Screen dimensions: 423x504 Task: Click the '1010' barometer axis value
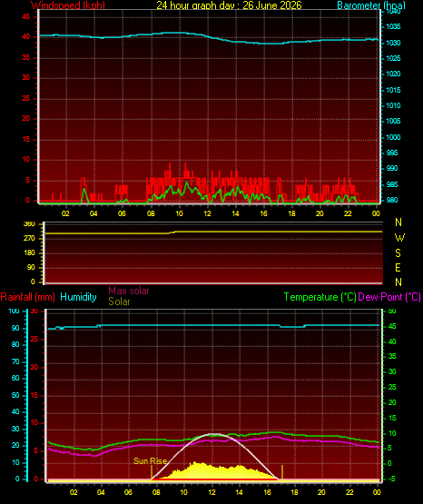(x=393, y=105)
